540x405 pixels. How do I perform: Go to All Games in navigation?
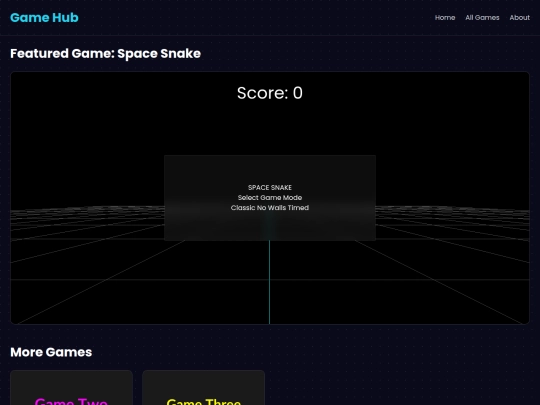482,18
